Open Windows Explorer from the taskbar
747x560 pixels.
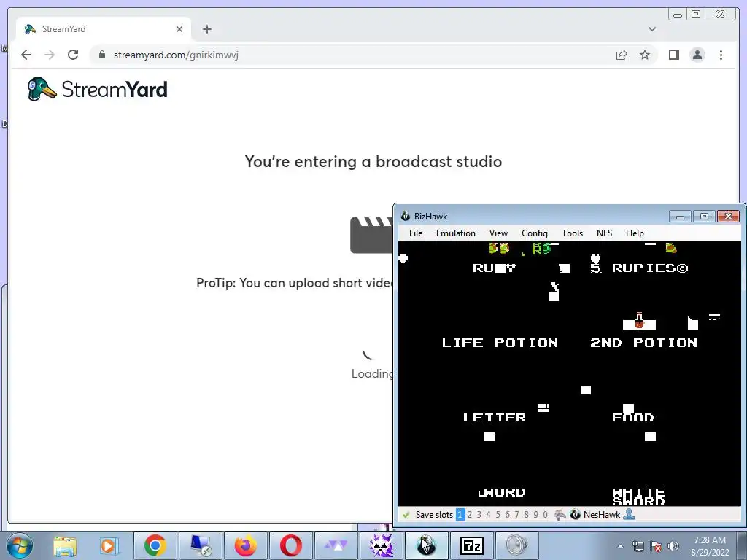pyautogui.click(x=65, y=545)
